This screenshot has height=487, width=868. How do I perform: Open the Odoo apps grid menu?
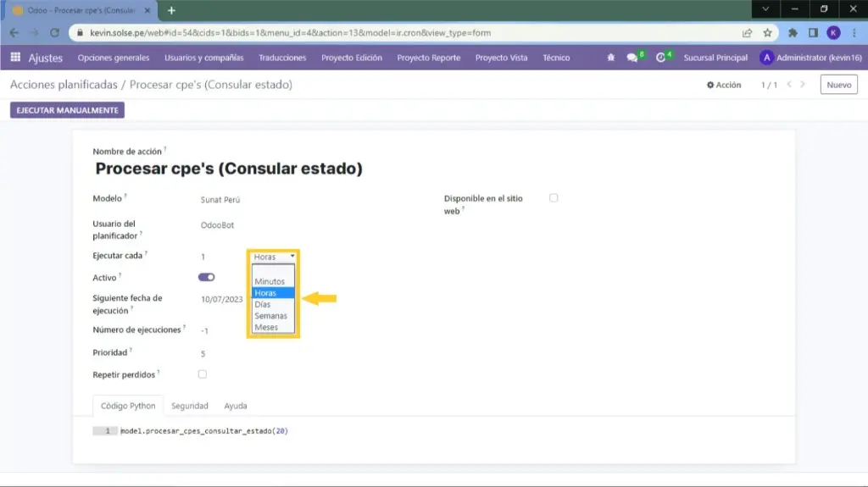click(x=15, y=58)
